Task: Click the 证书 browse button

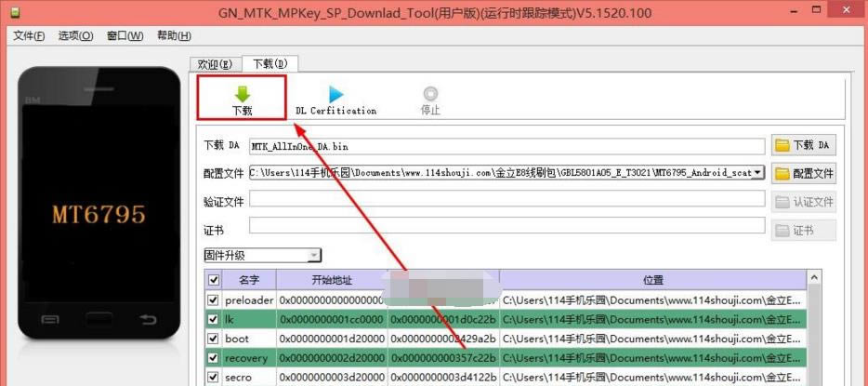Action: [x=803, y=231]
